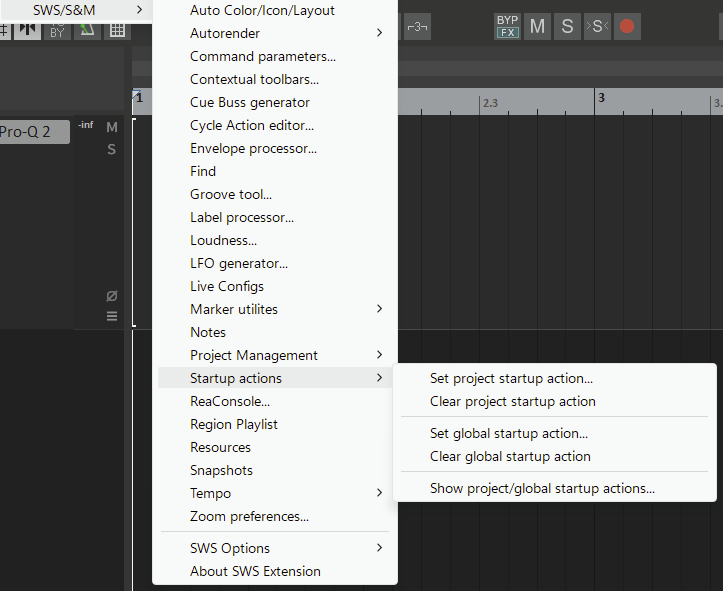The height and width of the screenshot is (591, 723).
Task: Open the track menu hamburger icon
Action: pos(112,316)
